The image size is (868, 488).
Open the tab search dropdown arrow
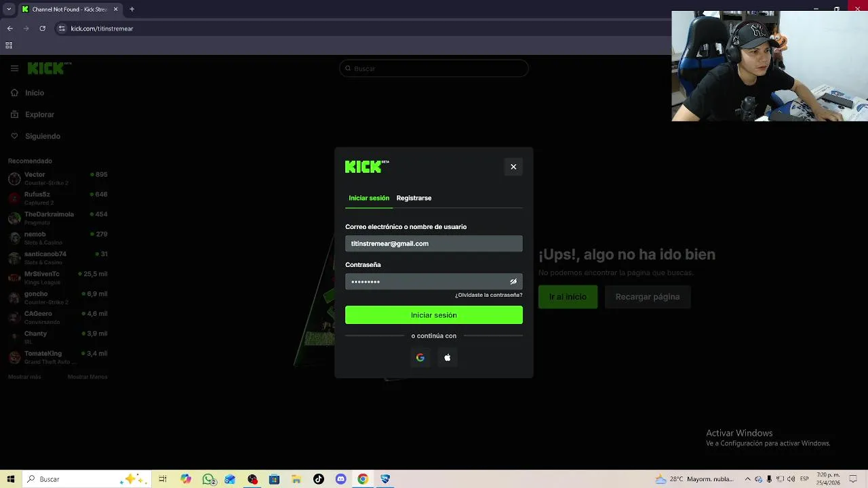(x=9, y=9)
